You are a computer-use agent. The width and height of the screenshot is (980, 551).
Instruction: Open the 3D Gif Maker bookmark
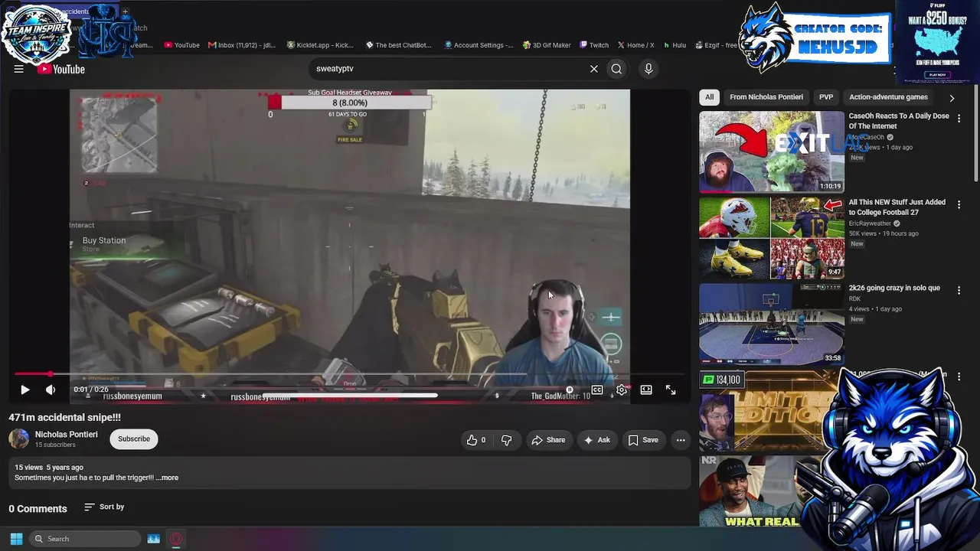click(x=547, y=45)
